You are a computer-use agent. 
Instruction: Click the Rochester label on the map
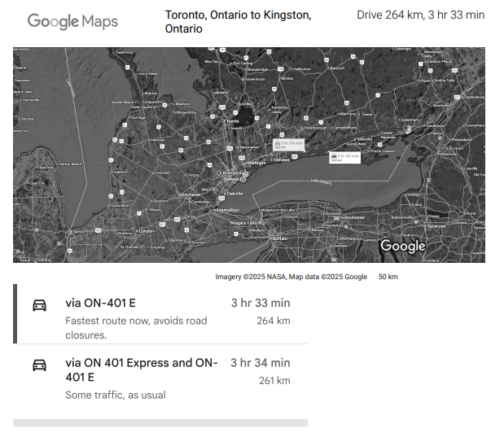pos(354,217)
